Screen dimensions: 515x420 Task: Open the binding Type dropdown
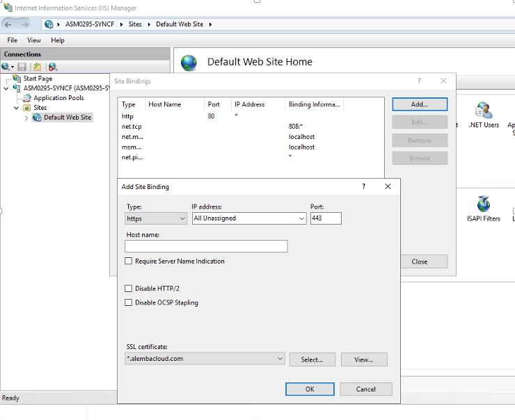tap(156, 218)
